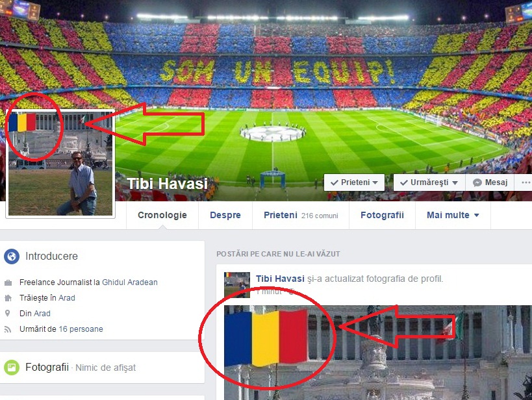Switch to the Despre tab
Screen dimensions: 532x400
[x=225, y=215]
